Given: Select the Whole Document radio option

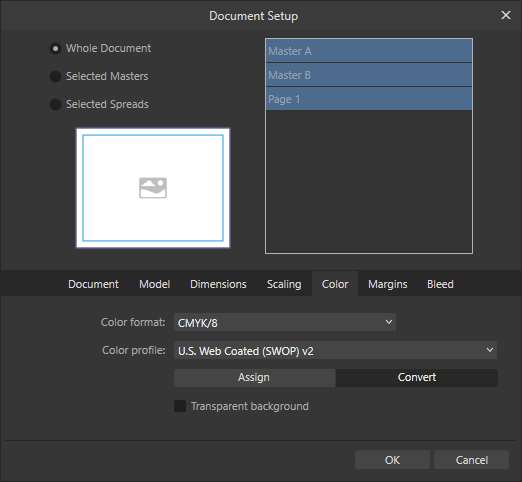Looking at the screenshot, I should 55,49.
